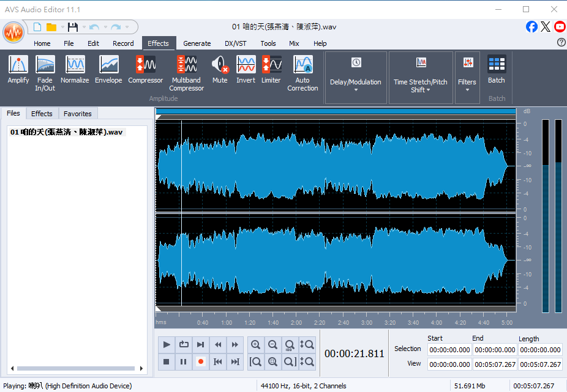567x392 pixels.
Task: Toggle the red Record button
Action: [200, 362]
